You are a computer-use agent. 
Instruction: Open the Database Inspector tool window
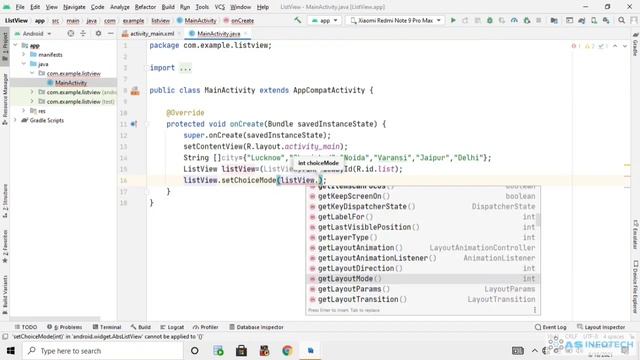256,327
